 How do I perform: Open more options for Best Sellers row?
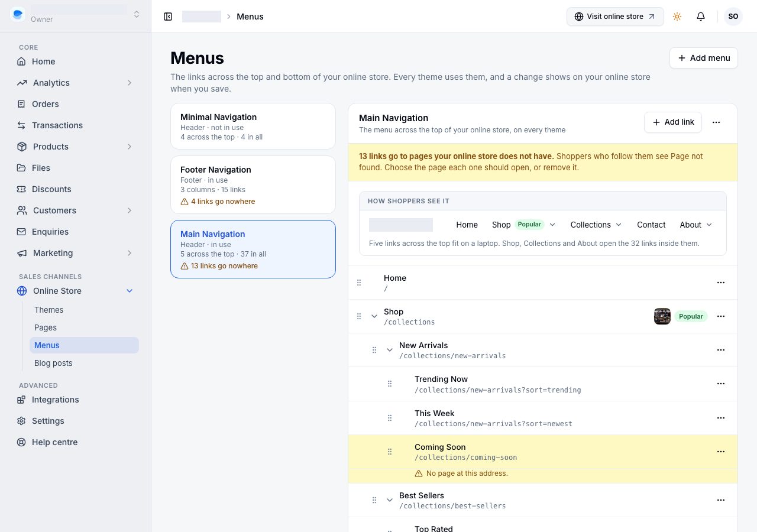[721, 500]
